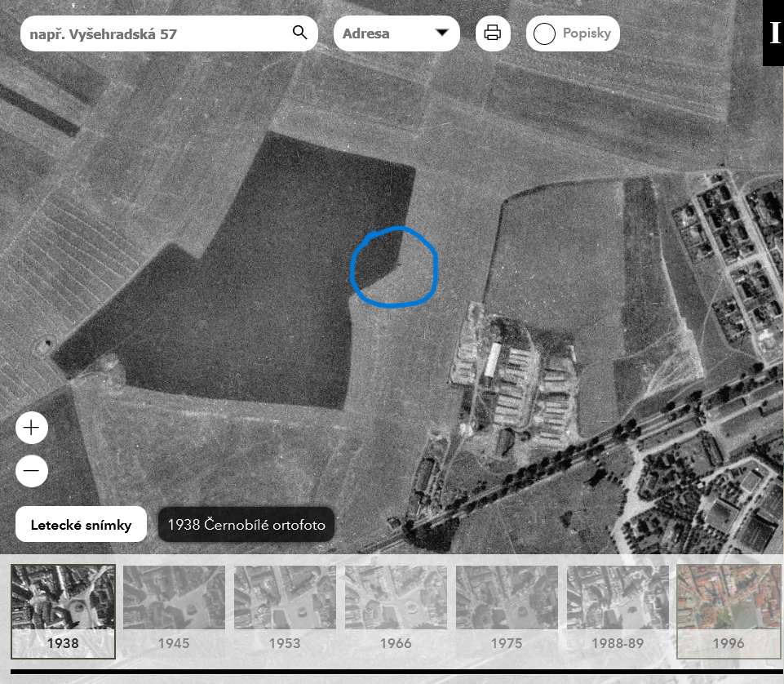
Task: Focus the address search field
Action: (169, 33)
